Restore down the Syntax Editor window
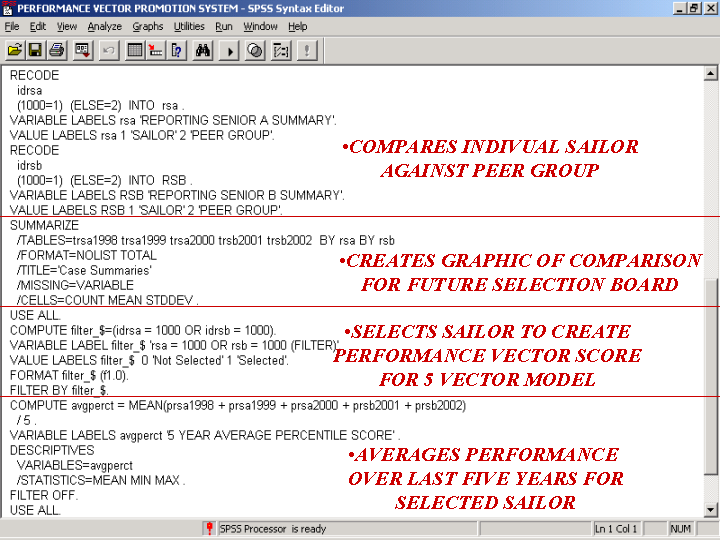Screen dimensions: 720x540 tap(694, 8)
